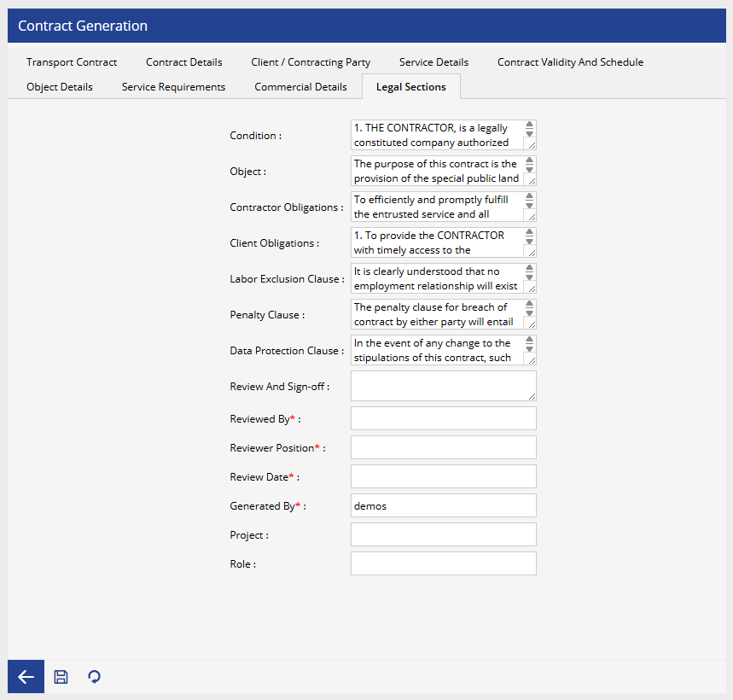
Task: Click scroll down arrow in Object box
Action: 529,170
